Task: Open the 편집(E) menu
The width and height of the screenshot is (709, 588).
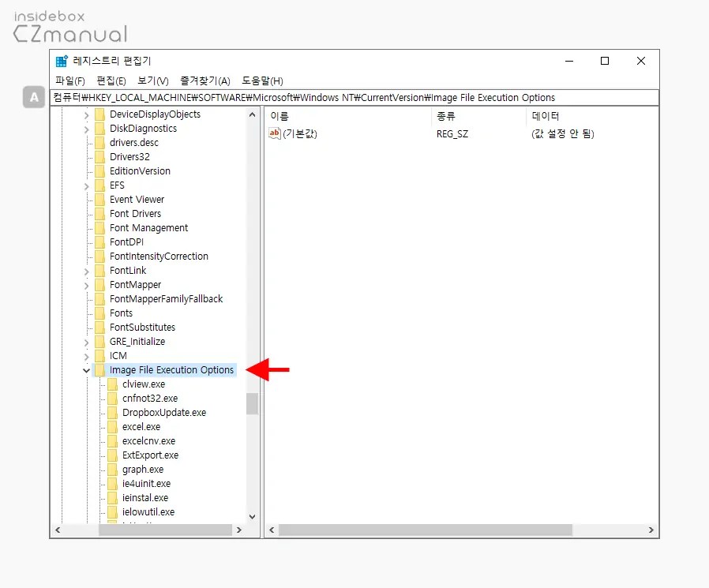Action: click(x=111, y=81)
